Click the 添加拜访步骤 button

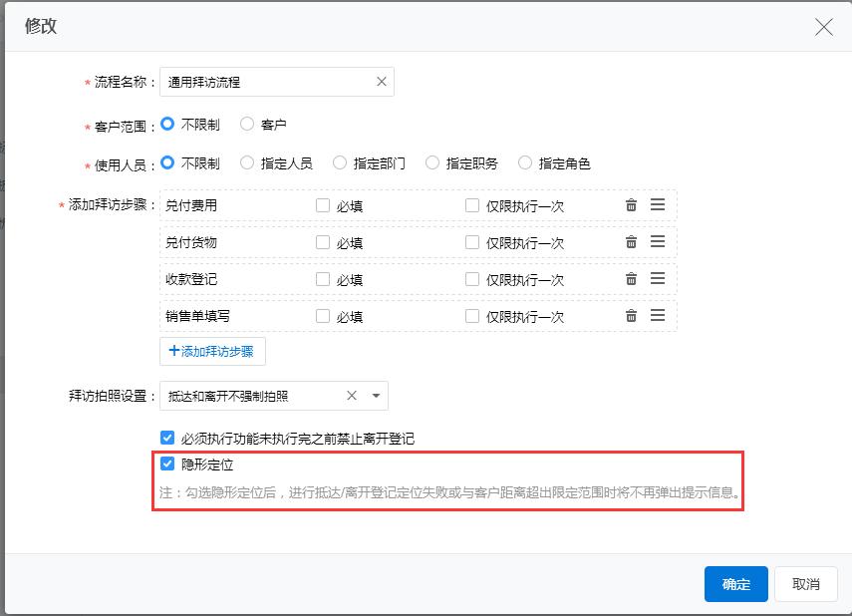(212, 351)
